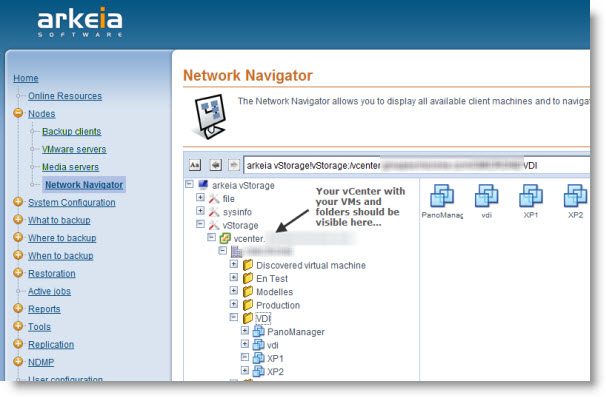Collapse the XP1 VM node

tap(245, 357)
